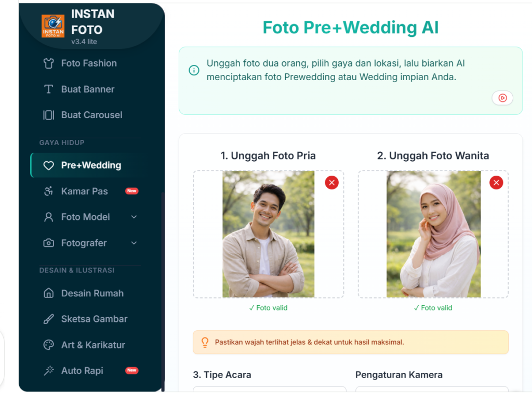Open the Kamar Pas menu item
Image resolution: width=532 pixels, height=404 pixels.
coord(85,191)
